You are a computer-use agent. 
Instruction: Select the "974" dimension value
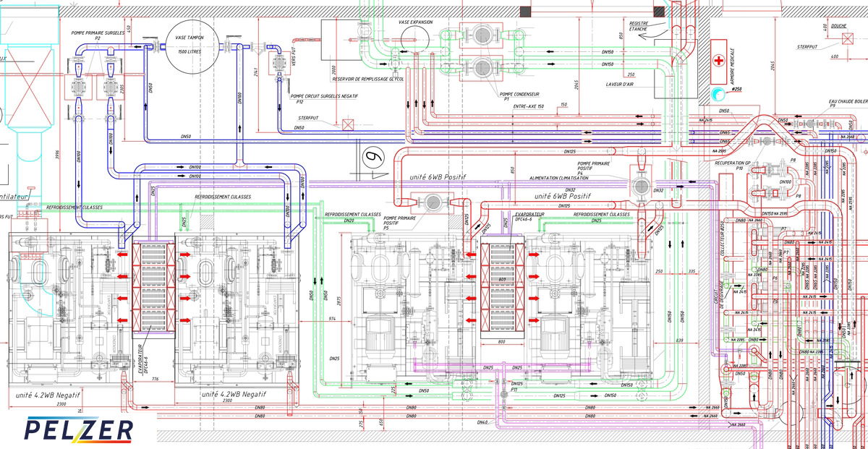333,318
